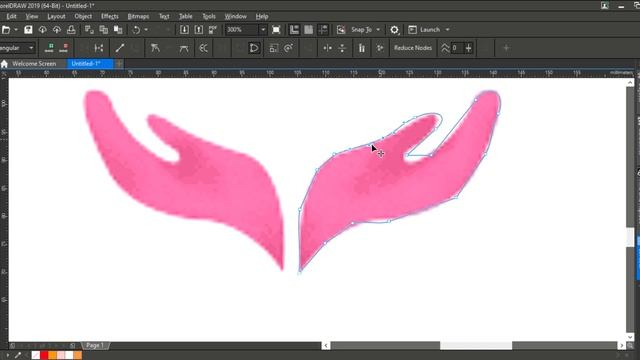Screen dimensions: 640x360
Task: Toggle the Show guidelines button
Action: (x=323, y=30)
